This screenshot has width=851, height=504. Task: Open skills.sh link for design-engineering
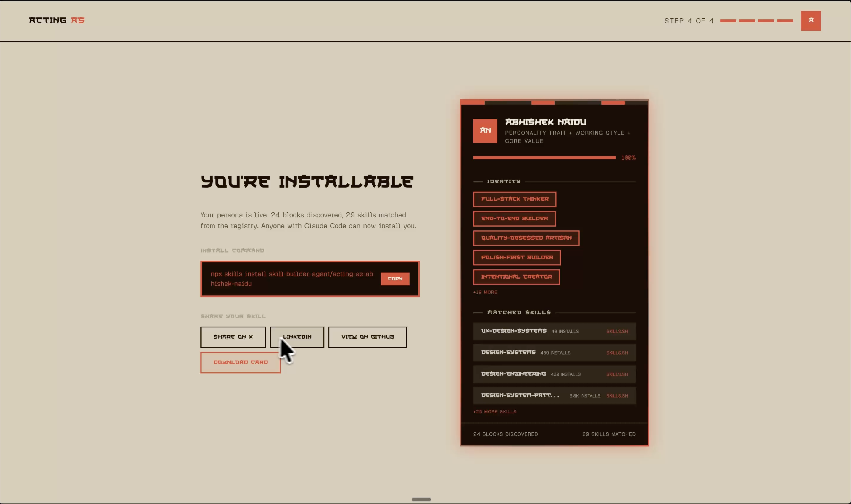point(617,374)
